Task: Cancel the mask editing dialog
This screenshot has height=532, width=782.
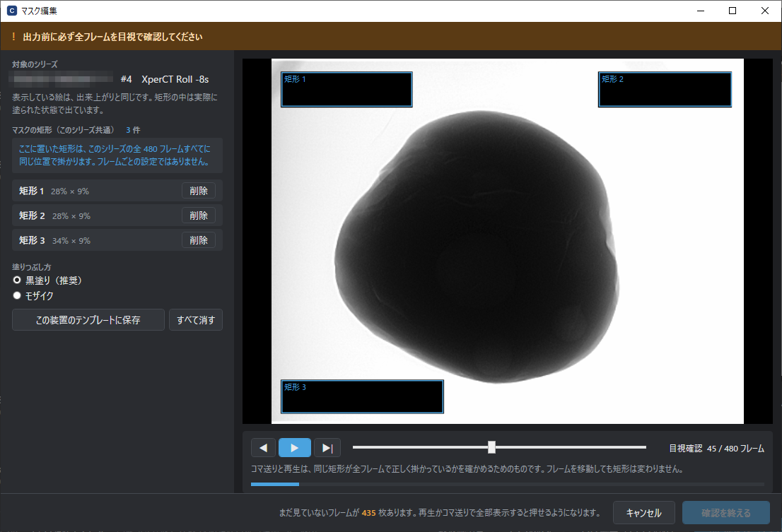Action: pyautogui.click(x=644, y=513)
